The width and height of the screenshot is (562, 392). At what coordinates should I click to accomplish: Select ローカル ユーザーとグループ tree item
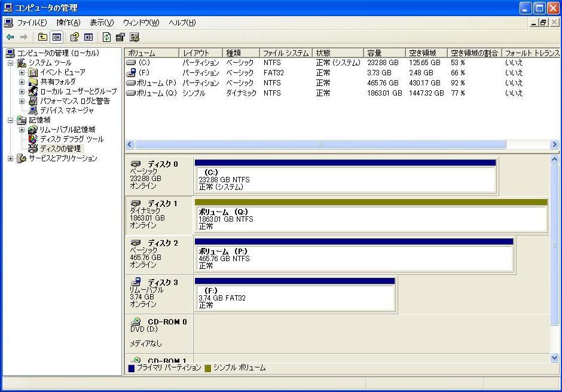[x=78, y=91]
